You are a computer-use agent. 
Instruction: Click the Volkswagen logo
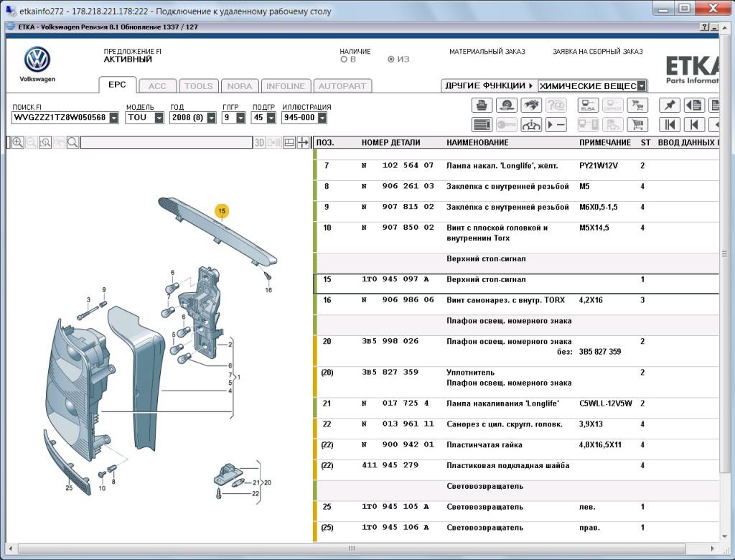37,60
